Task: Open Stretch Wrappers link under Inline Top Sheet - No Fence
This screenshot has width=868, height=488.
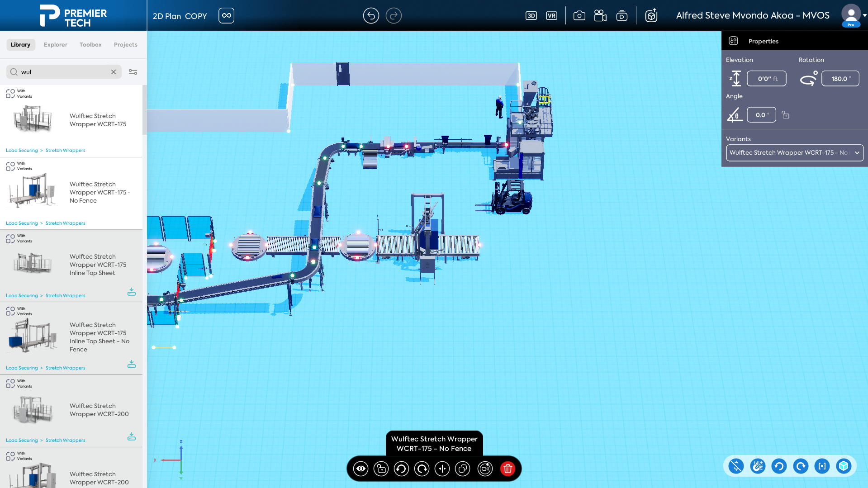Action: click(65, 368)
